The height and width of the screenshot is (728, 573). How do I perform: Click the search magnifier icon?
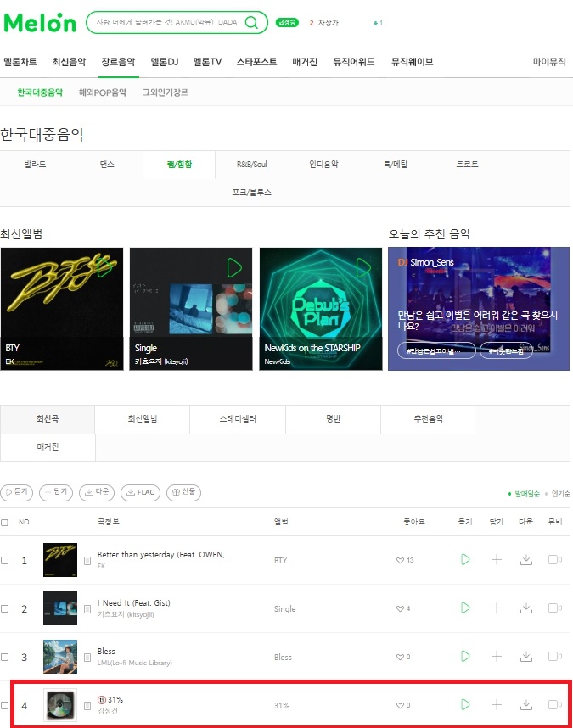pos(251,22)
